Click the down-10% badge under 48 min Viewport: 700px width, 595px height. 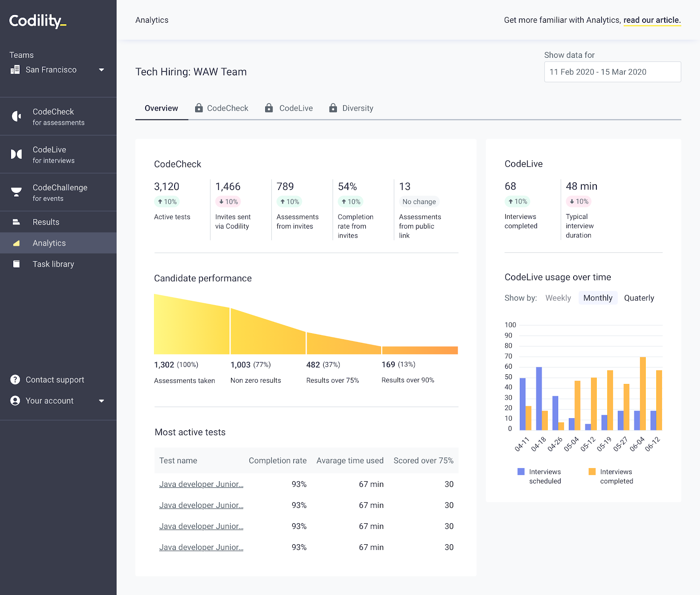pyautogui.click(x=578, y=201)
